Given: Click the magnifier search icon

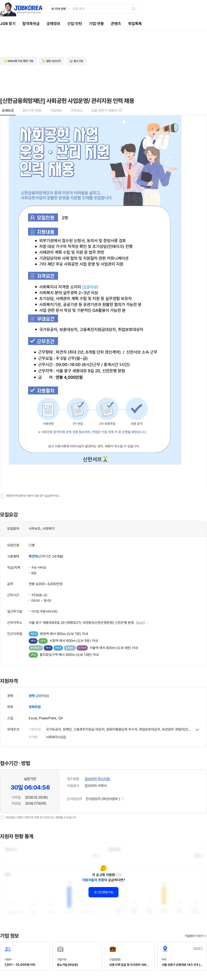Looking at the screenshot, I should (x=133, y=9).
